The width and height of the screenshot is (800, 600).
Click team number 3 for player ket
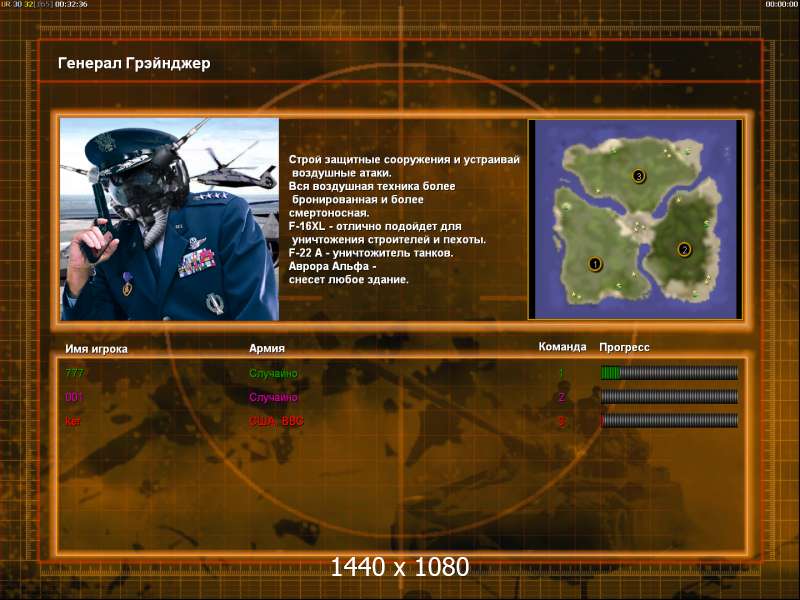click(x=561, y=421)
